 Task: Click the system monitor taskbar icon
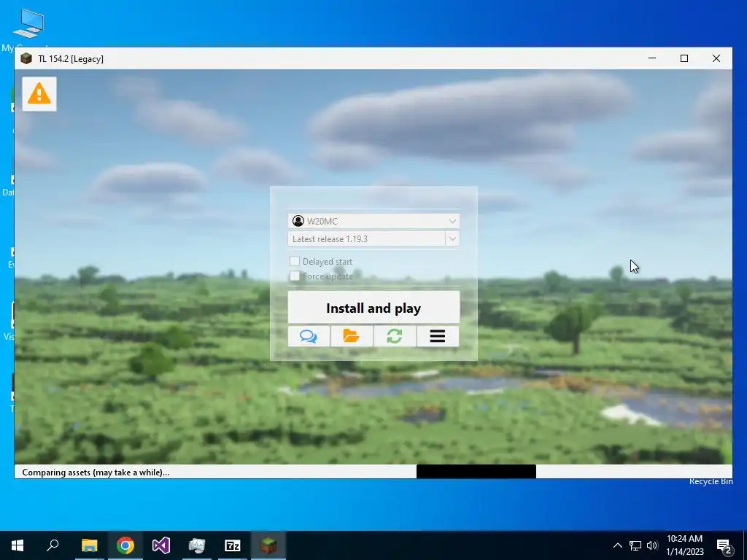[197, 545]
